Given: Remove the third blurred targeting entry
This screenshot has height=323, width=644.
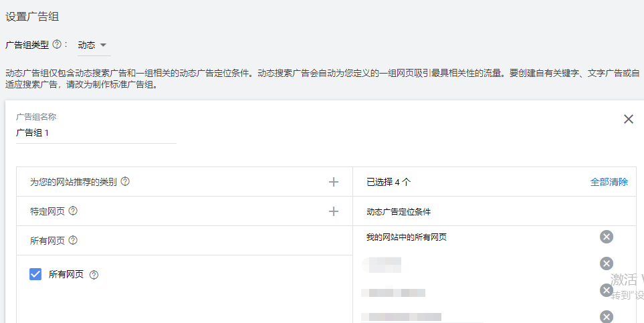Looking at the screenshot, I should click(x=606, y=290).
